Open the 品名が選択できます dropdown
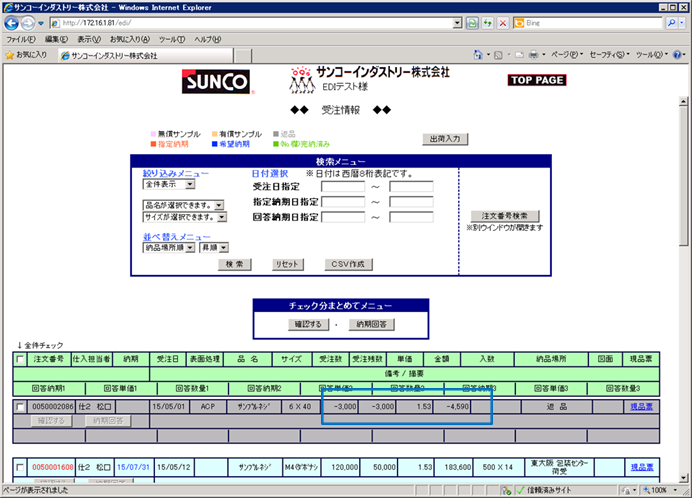The width and height of the screenshot is (692, 498). pos(184,205)
